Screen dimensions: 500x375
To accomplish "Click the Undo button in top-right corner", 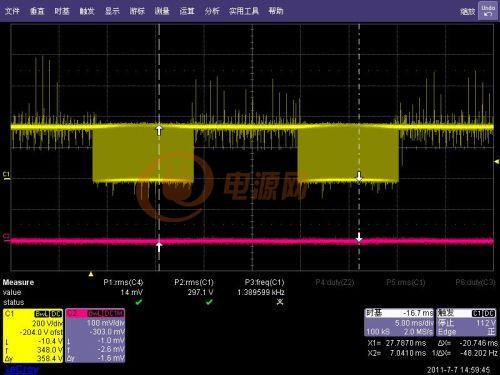I will click(x=488, y=11).
